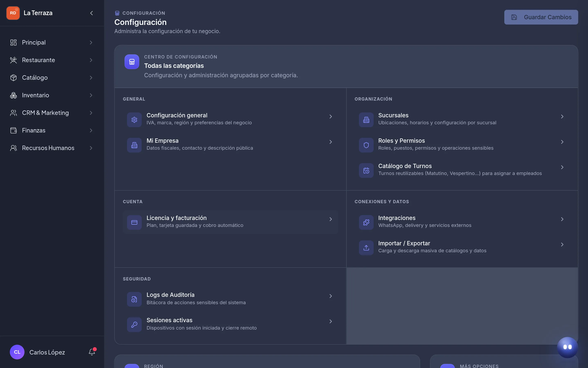This screenshot has width=588, height=368.
Task: Click the file-clock icon for Logs de Auditoría
Action: 134,299
